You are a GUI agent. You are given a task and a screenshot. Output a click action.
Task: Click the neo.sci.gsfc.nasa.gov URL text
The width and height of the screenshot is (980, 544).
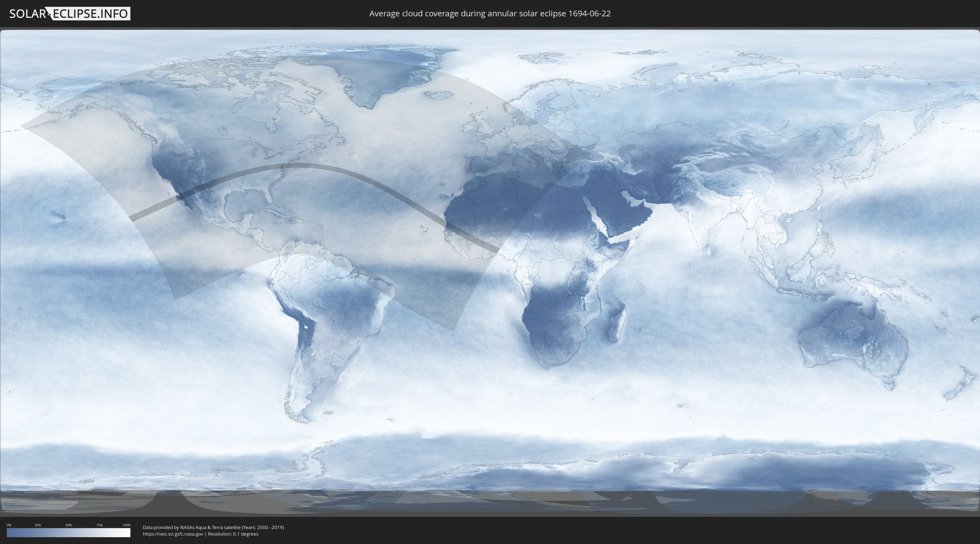pyautogui.click(x=173, y=534)
